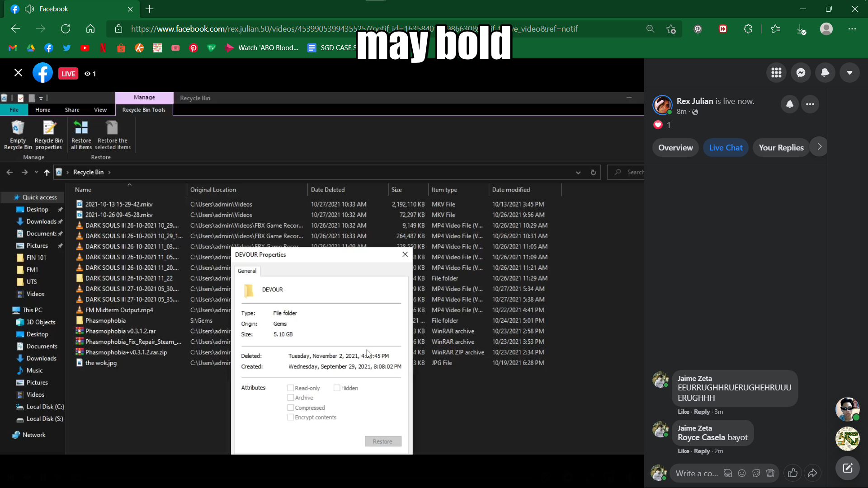
Task: Open Pinterest bookmark icon
Action: coord(193,48)
